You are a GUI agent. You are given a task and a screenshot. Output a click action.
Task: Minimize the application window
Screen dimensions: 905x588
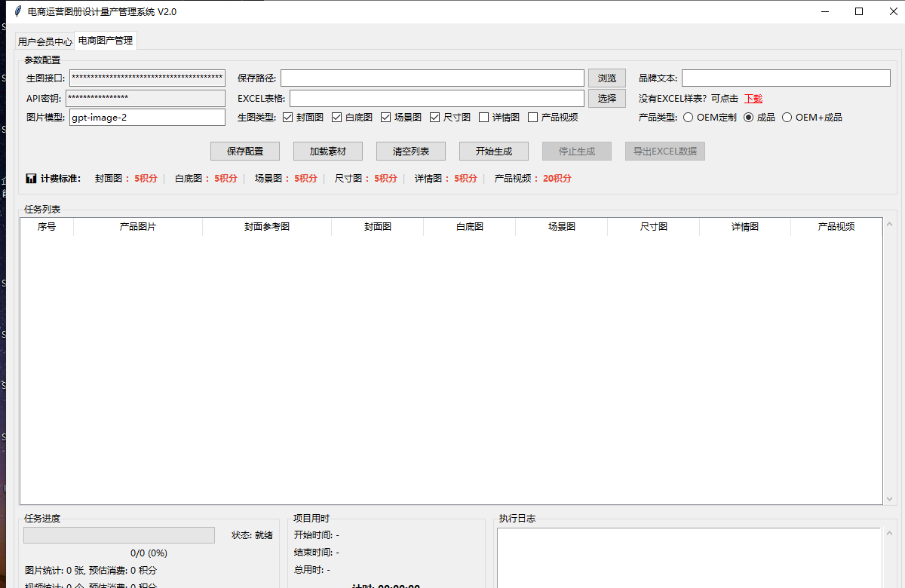tap(824, 11)
